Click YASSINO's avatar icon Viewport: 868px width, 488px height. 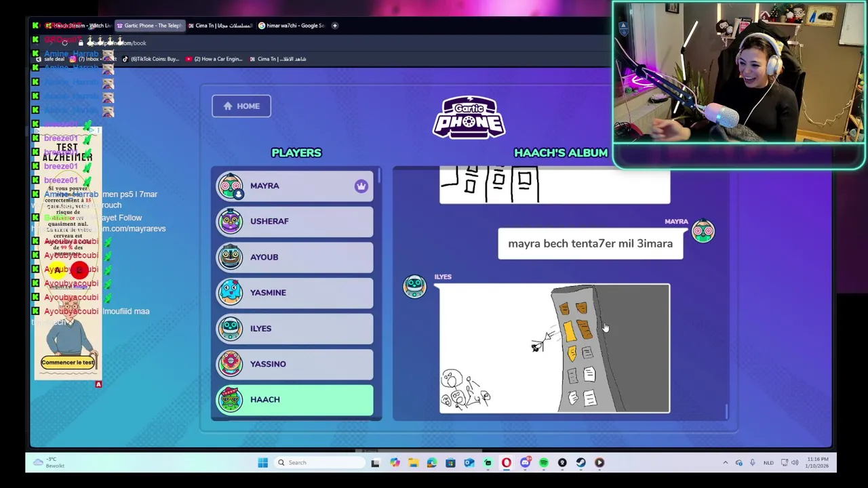231,363
